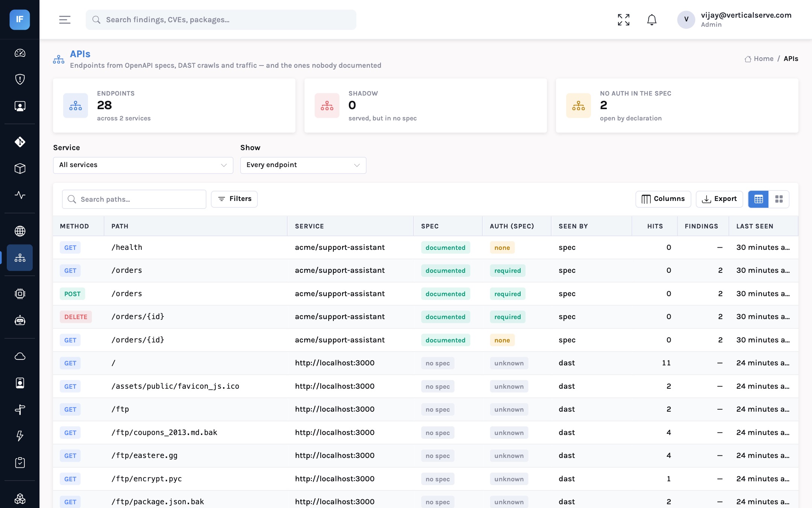This screenshot has height=508, width=812.
Task: Open the robot assistant sidebar icon
Action: pyautogui.click(x=20, y=320)
